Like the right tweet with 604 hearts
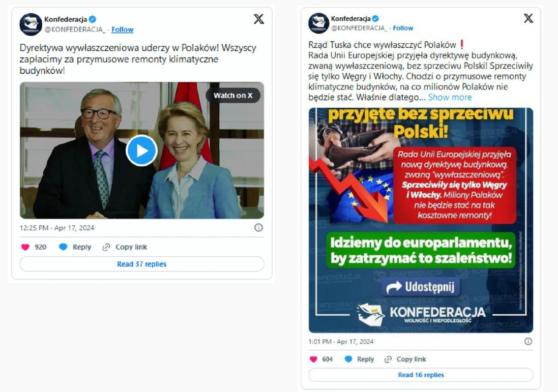Image resolution: width=558 pixels, height=392 pixels. (313, 359)
